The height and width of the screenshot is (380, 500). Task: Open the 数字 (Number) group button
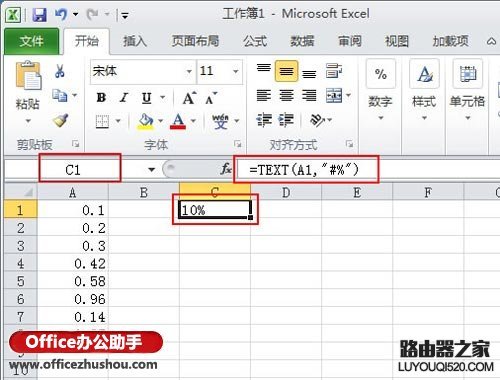tap(380, 91)
